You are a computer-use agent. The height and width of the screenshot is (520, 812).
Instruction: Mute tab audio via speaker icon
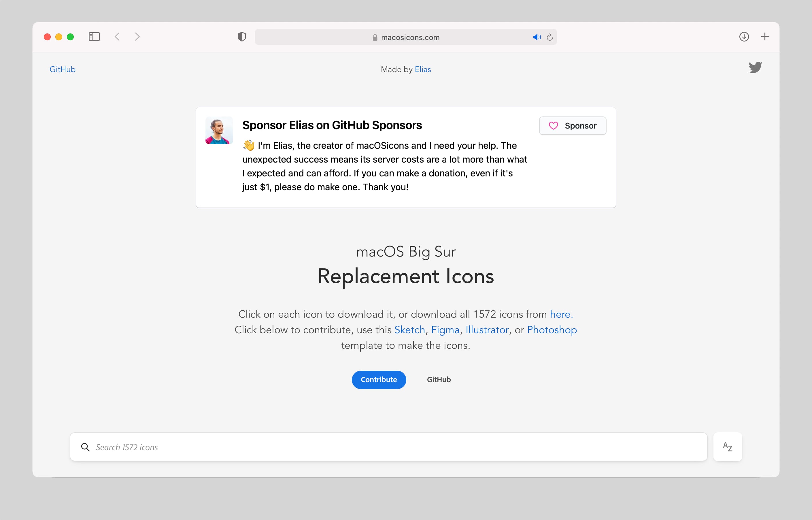[537, 37]
